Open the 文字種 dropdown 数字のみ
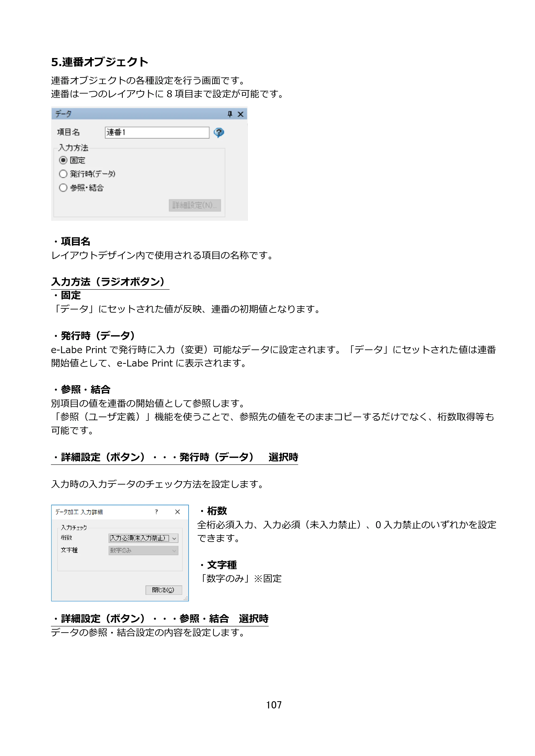 click(143, 550)
